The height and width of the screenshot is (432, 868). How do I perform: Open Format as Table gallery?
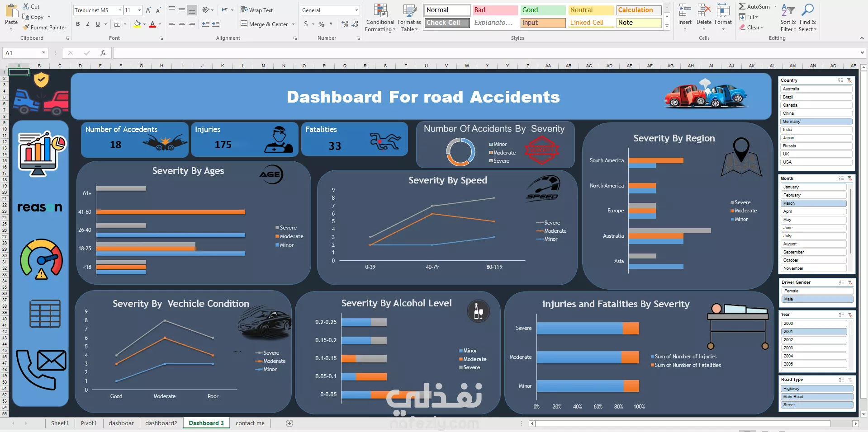click(x=409, y=18)
